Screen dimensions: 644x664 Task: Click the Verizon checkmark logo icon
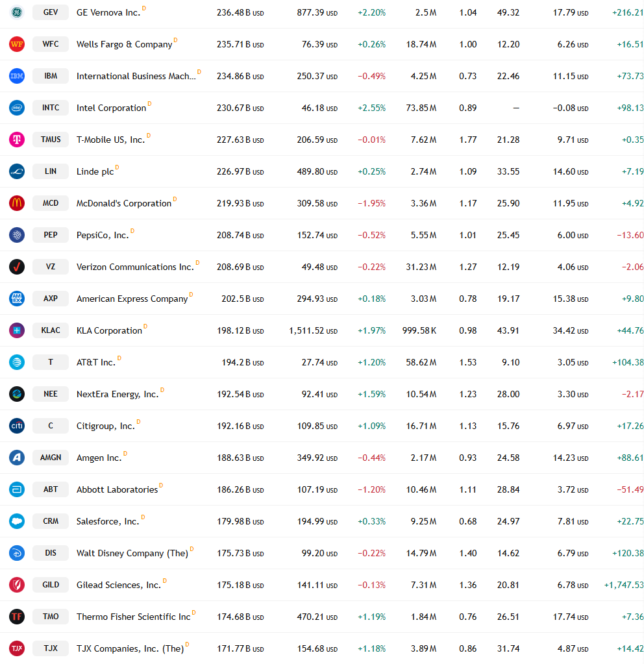(x=17, y=266)
